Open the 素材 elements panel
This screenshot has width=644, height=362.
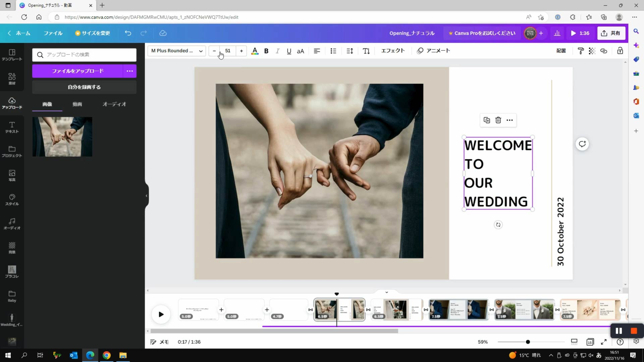(12, 79)
